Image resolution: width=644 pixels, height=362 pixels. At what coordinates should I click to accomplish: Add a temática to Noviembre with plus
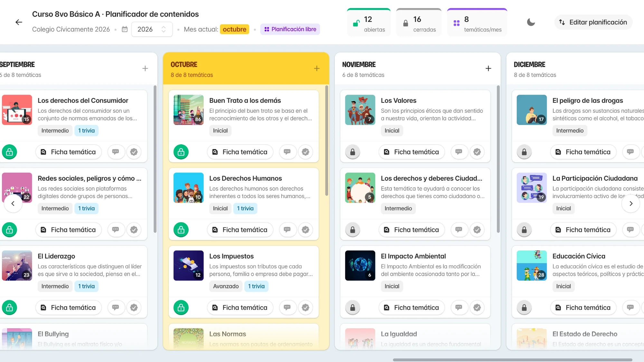pos(488,69)
